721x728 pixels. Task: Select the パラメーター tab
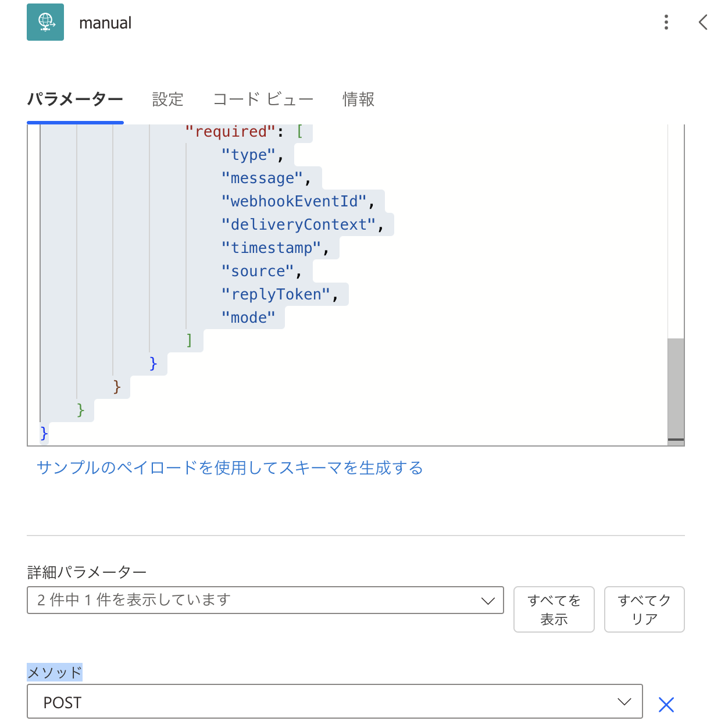click(75, 99)
